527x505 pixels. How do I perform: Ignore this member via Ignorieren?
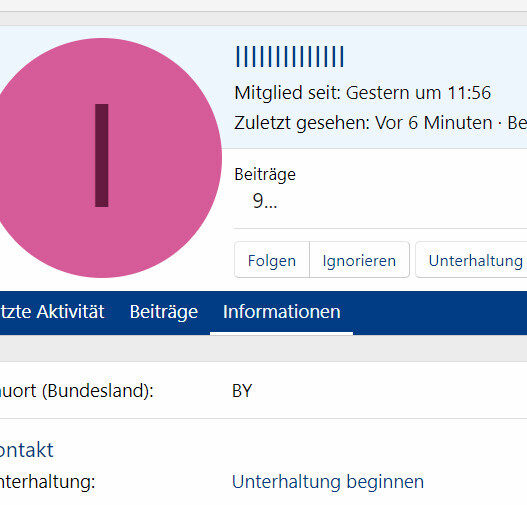click(359, 260)
